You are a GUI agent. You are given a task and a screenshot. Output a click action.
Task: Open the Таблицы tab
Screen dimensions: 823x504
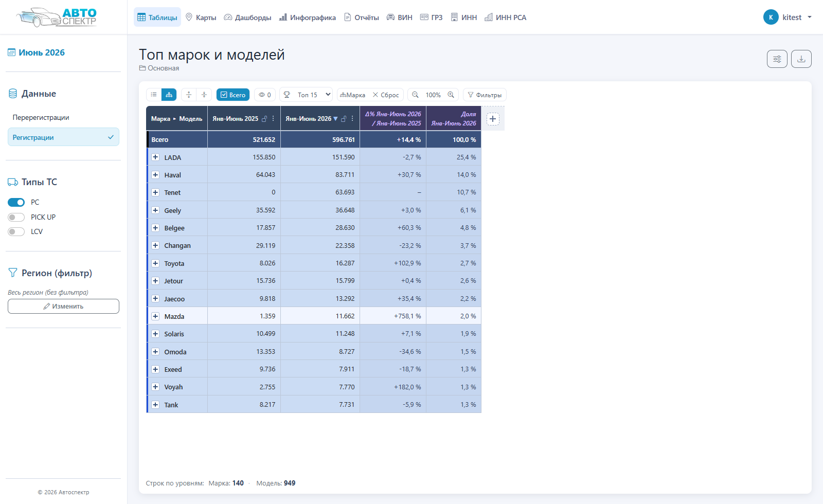click(x=157, y=17)
